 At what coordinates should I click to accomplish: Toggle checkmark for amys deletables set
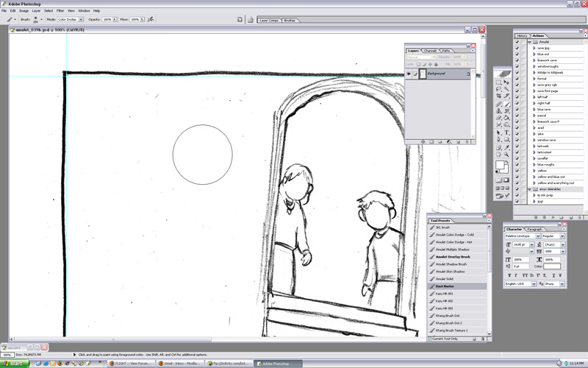517,189
